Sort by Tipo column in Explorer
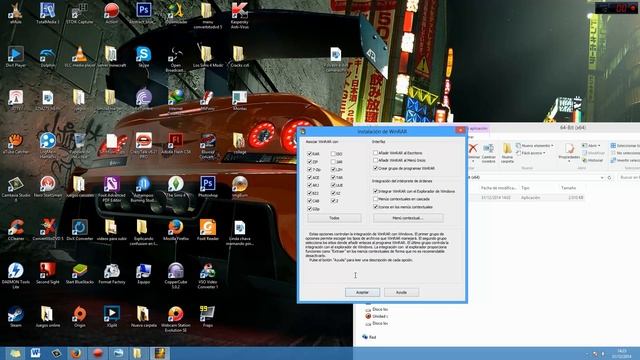This screenshot has height=360, width=640. pyautogui.click(x=525, y=188)
